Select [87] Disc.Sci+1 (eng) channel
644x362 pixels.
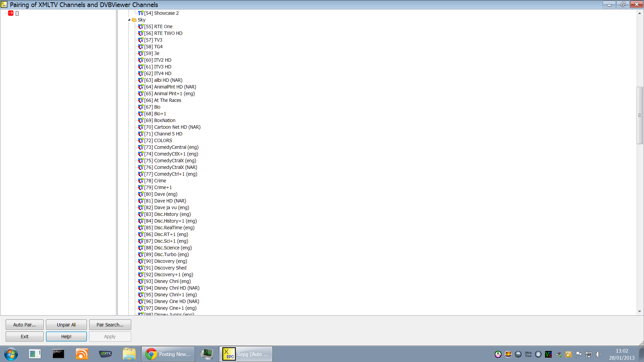point(166,241)
